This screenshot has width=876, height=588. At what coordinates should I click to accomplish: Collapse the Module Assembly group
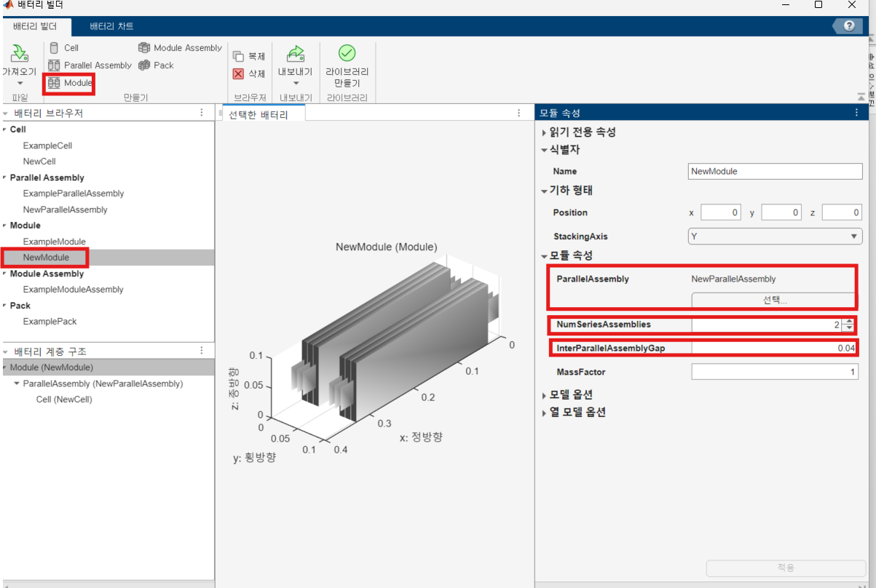click(4, 274)
